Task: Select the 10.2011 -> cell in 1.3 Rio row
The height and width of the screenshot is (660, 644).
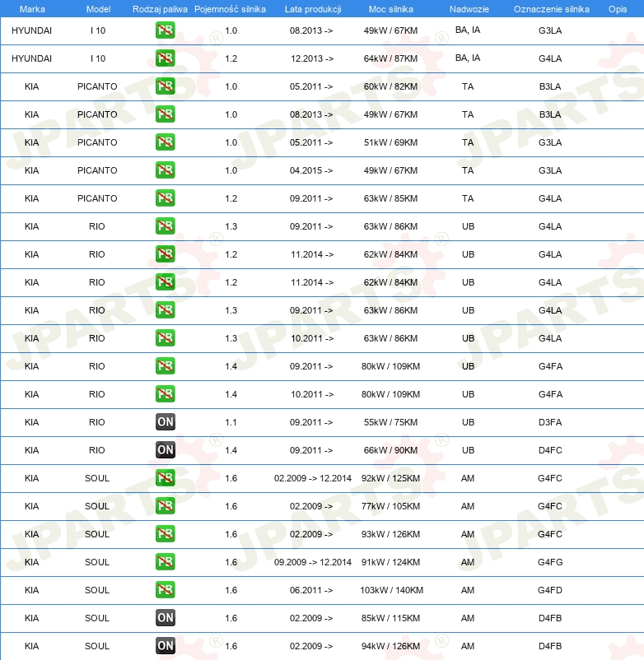Action: [x=312, y=338]
